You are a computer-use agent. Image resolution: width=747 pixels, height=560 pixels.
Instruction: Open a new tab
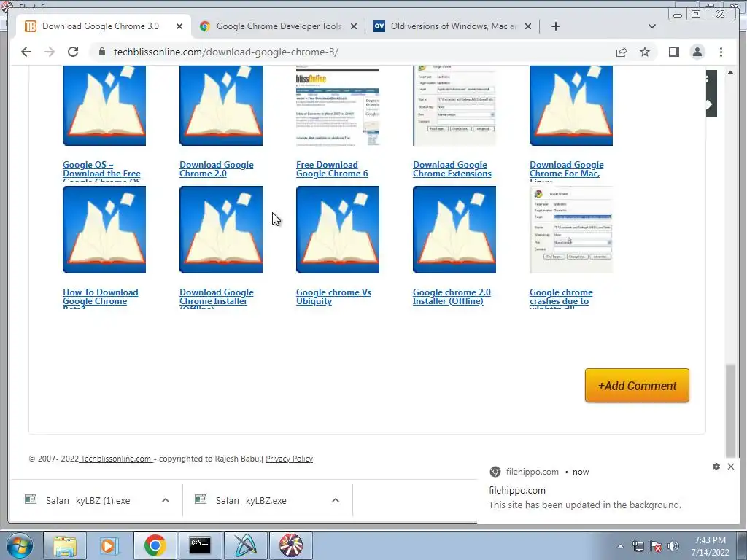pyautogui.click(x=555, y=26)
